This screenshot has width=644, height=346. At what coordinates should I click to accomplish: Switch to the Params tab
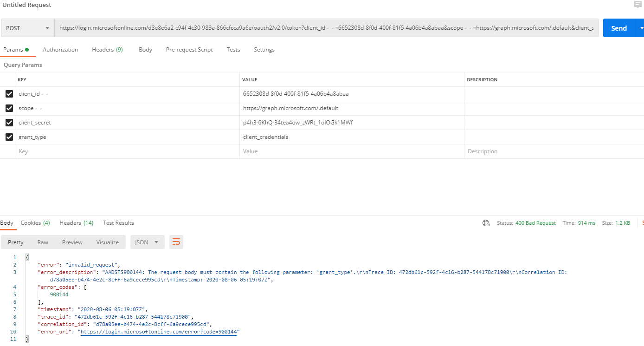(16, 50)
